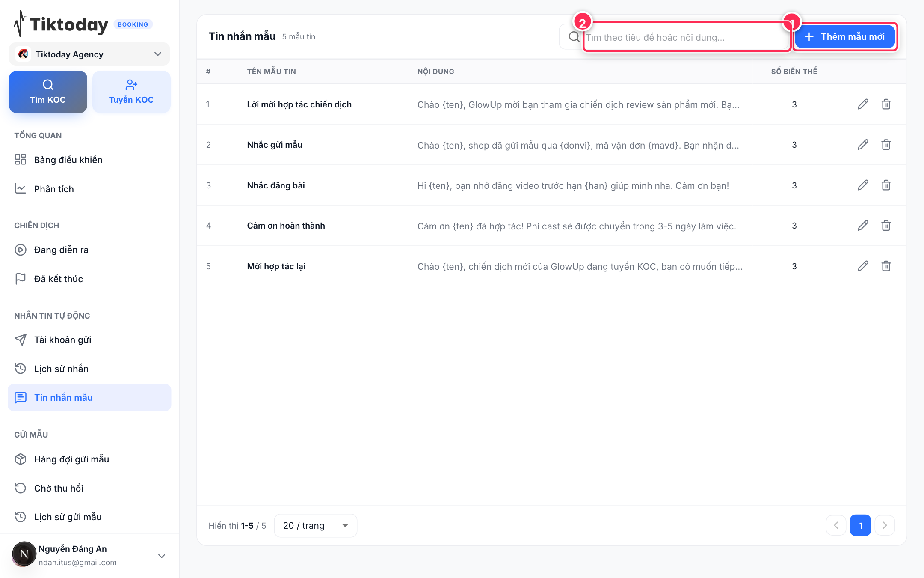This screenshot has height=578, width=924.
Task: Select page 1 in pagination
Action: [x=860, y=525]
